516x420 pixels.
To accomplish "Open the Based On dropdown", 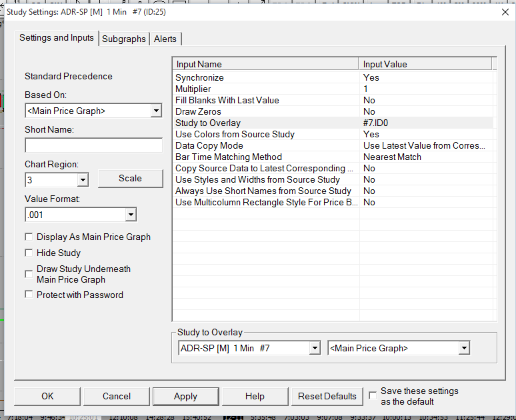I will click(x=156, y=111).
